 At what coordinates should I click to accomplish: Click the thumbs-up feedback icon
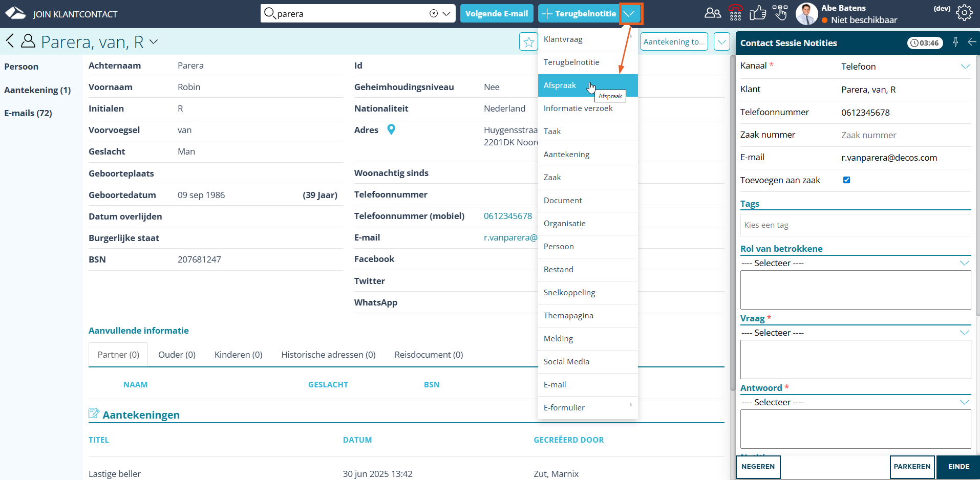click(x=758, y=13)
